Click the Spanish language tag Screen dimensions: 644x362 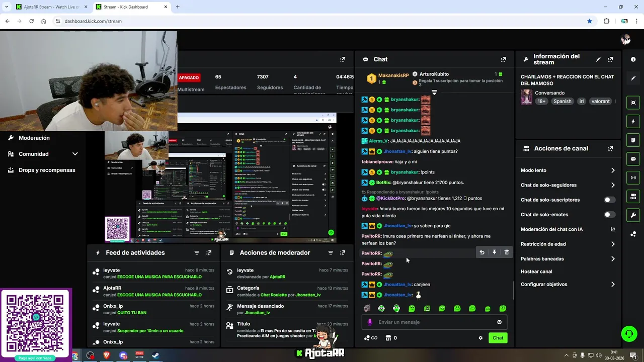click(x=562, y=101)
